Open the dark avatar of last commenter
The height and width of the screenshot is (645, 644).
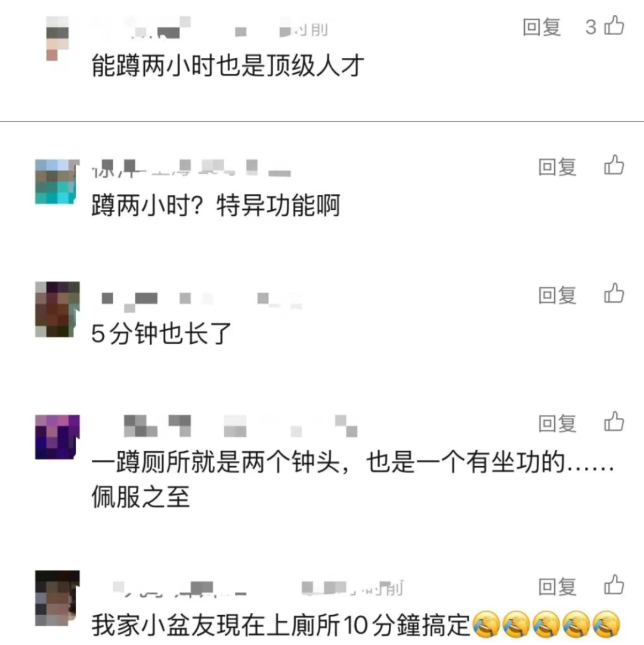[x=57, y=598]
